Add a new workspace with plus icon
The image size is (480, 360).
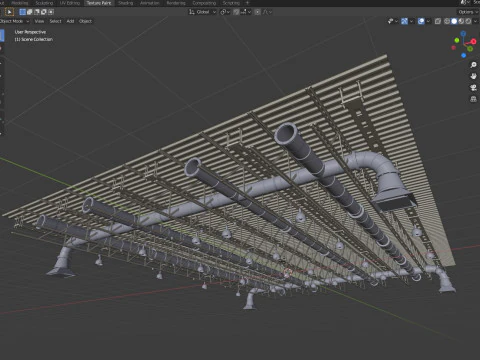[247, 3]
